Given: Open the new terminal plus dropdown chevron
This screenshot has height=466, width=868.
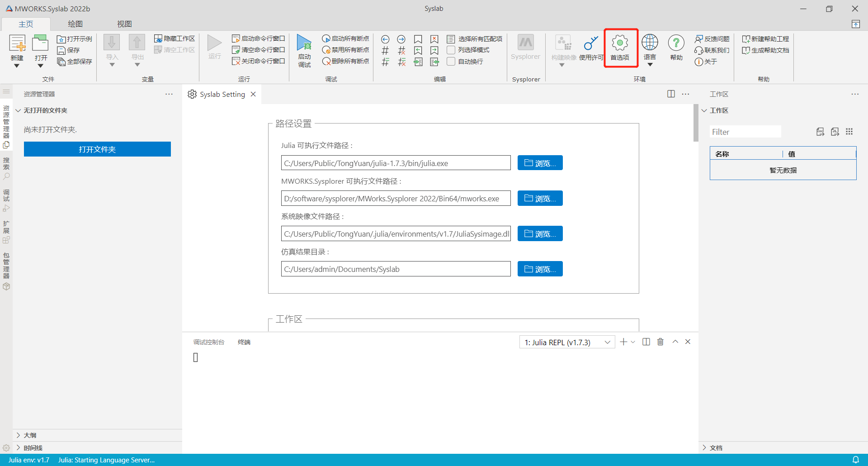Looking at the screenshot, I should pos(633,342).
